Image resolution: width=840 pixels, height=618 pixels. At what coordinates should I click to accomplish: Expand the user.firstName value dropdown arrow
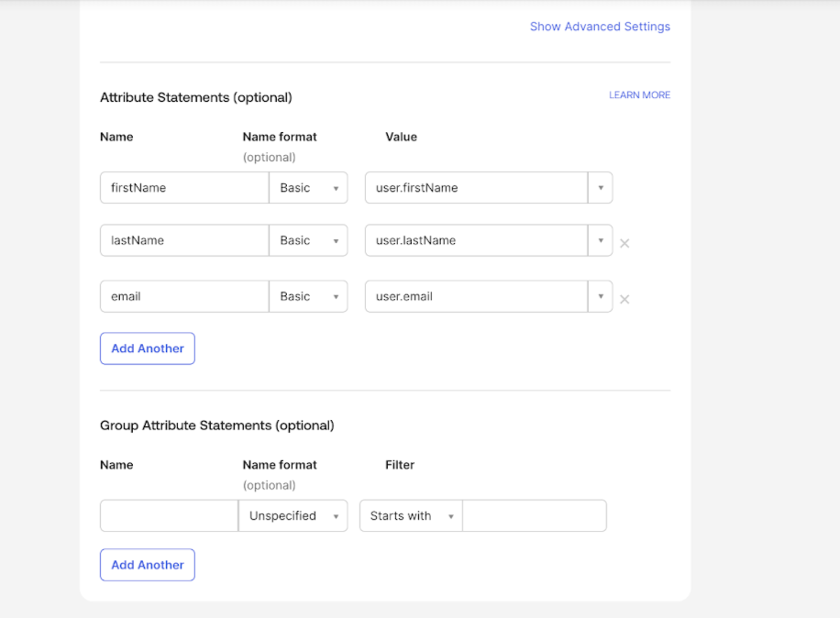tap(601, 187)
